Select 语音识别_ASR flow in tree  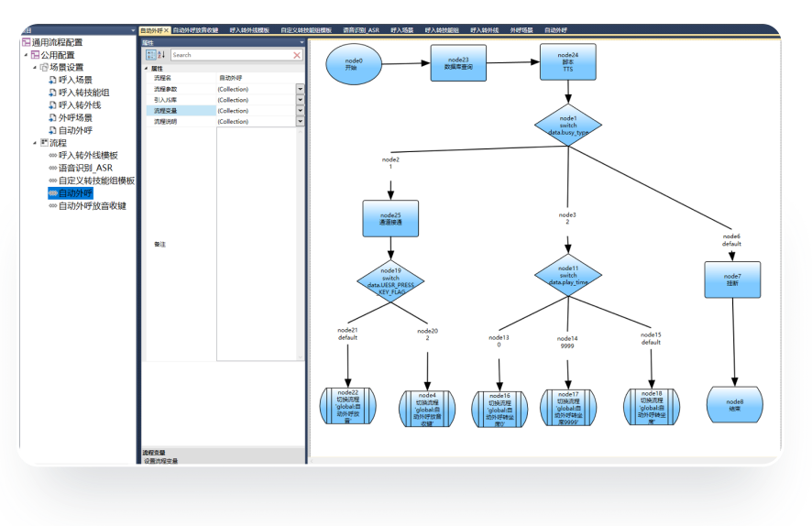pos(85,169)
